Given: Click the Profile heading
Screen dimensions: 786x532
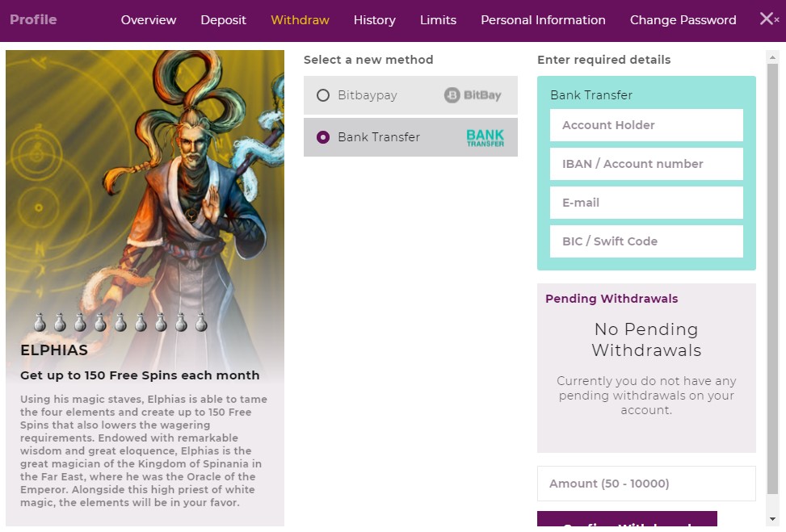Looking at the screenshot, I should [33, 19].
